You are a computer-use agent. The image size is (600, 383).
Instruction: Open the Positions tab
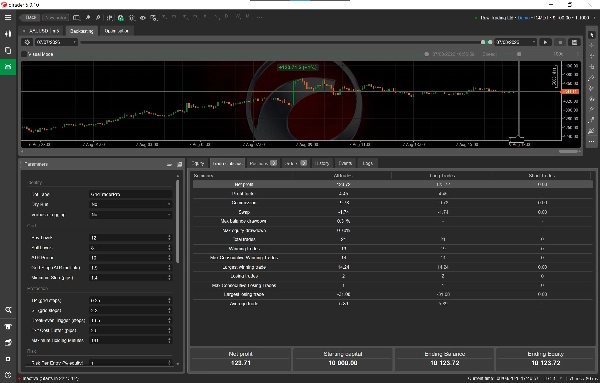pos(263,163)
